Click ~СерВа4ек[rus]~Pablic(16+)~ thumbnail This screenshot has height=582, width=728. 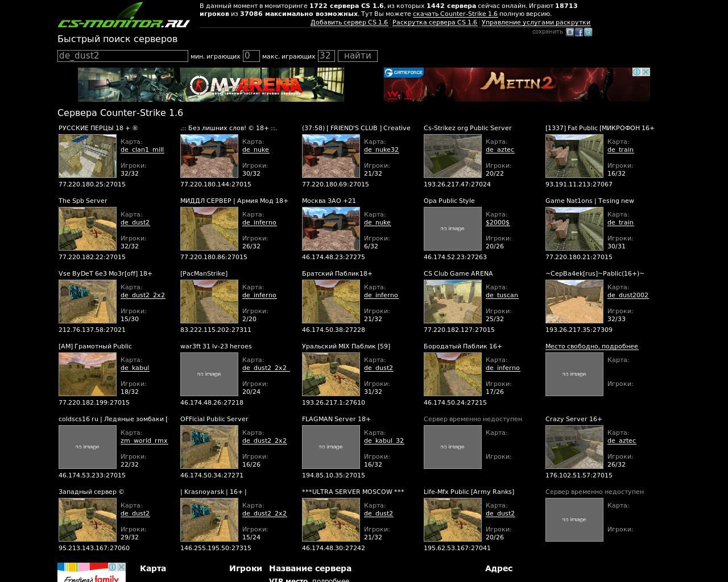click(574, 301)
